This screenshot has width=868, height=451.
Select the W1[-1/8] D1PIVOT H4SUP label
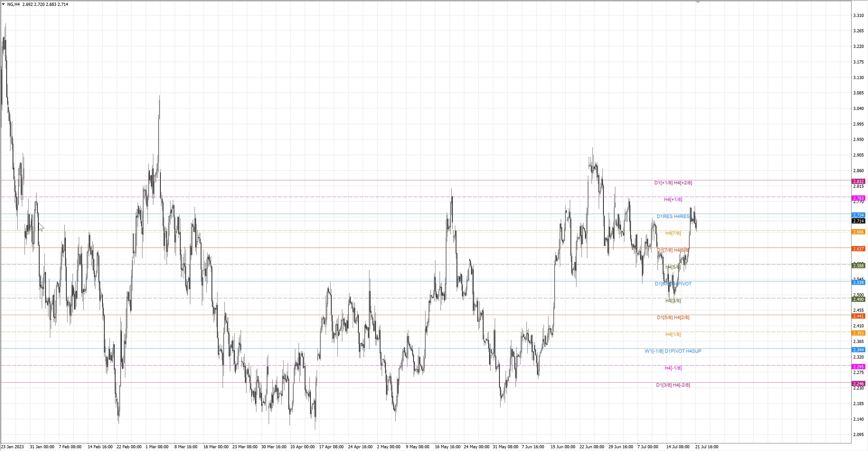(673, 351)
